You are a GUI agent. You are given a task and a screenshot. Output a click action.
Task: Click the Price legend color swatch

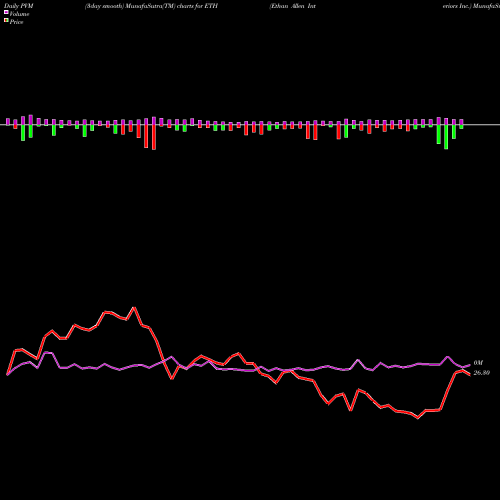tap(6, 21)
